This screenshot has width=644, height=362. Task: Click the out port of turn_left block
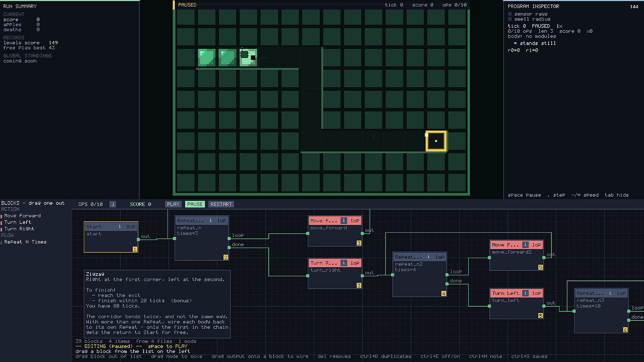coord(544,306)
